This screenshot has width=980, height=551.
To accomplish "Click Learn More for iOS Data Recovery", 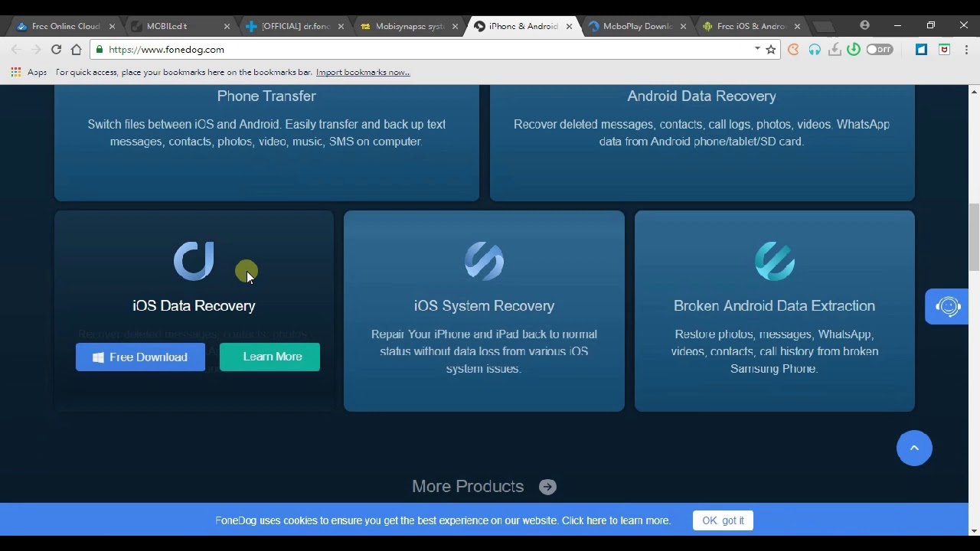I will tap(269, 357).
